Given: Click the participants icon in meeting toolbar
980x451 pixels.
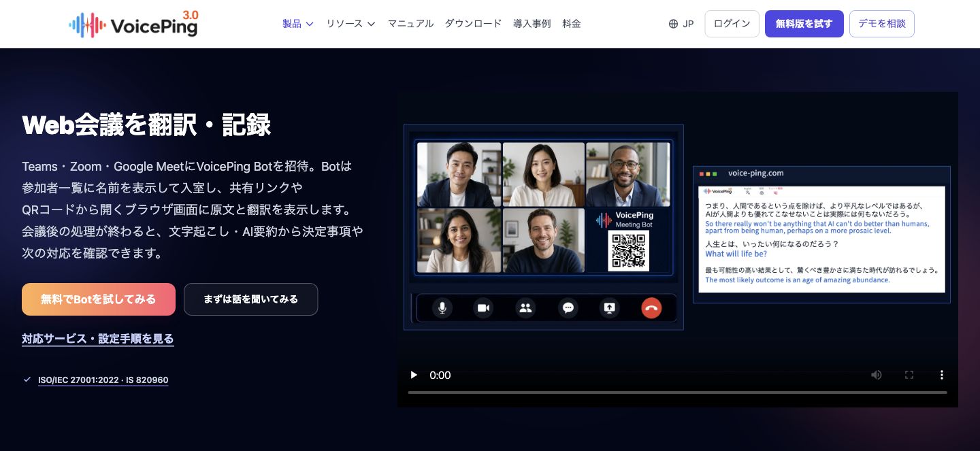Looking at the screenshot, I should pyautogui.click(x=525, y=308).
